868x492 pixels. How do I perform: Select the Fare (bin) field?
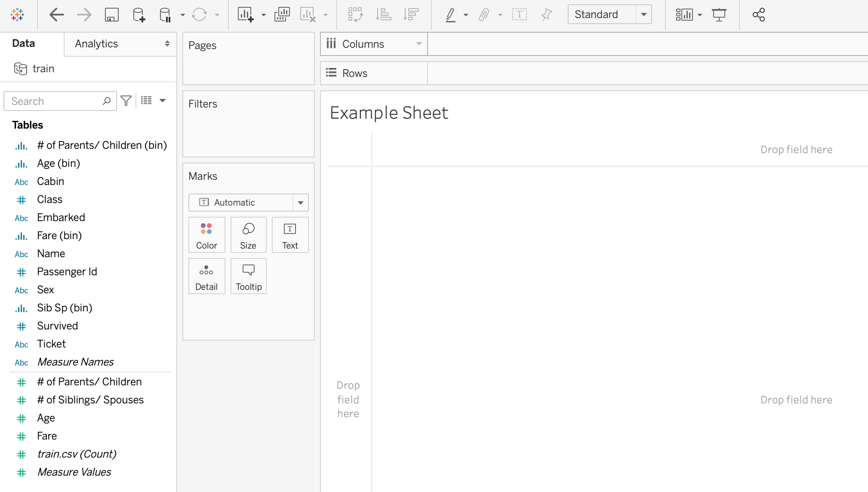tap(59, 236)
